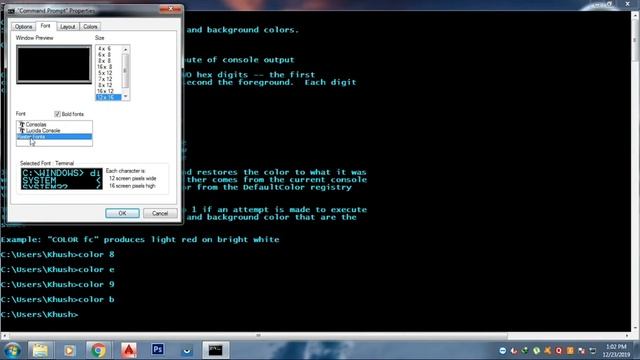The height and width of the screenshot is (360, 640).
Task: Open the red A application on the taskbar
Action: pyautogui.click(x=129, y=350)
